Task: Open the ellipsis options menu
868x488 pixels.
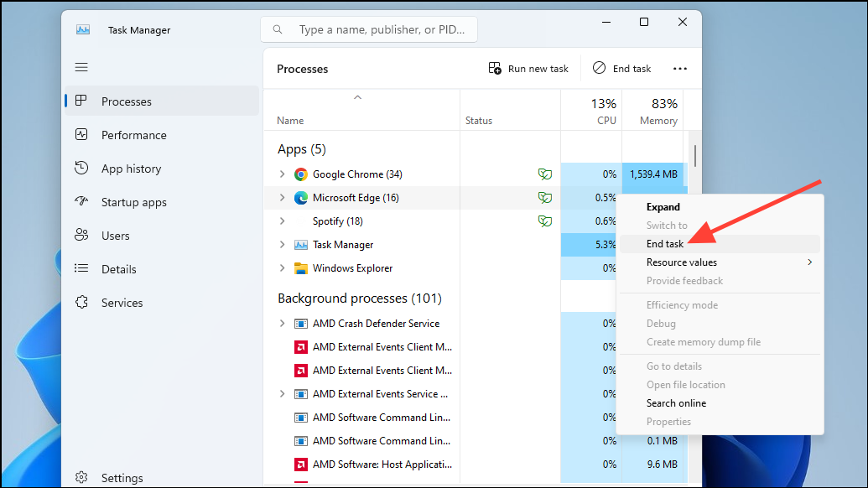Action: [679, 68]
